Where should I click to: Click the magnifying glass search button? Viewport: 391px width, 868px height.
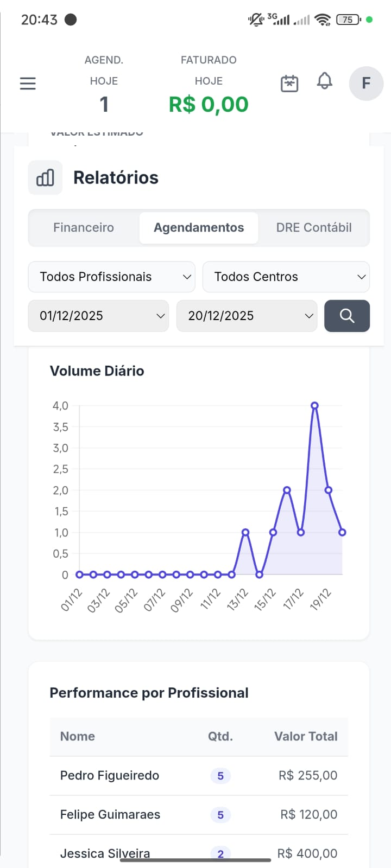click(347, 316)
